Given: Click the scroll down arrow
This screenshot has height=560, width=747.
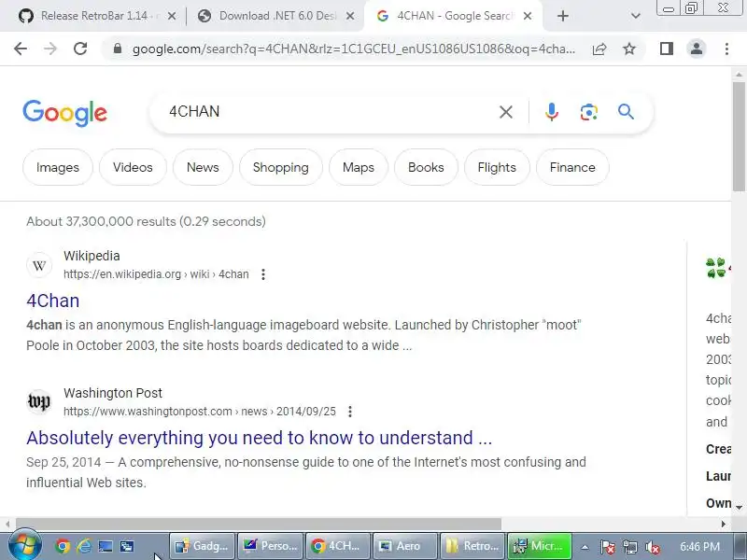Looking at the screenshot, I should tap(739, 508).
